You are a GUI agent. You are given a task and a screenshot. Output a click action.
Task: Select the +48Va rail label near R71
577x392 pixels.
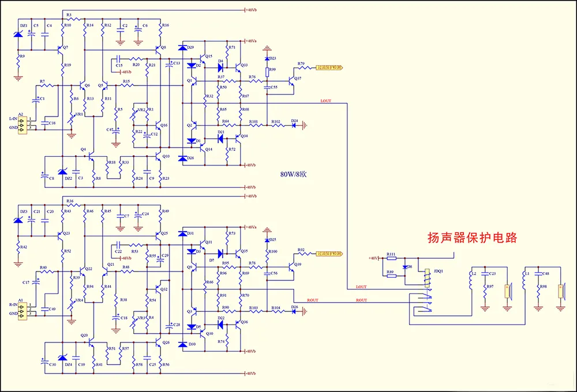point(251,41)
